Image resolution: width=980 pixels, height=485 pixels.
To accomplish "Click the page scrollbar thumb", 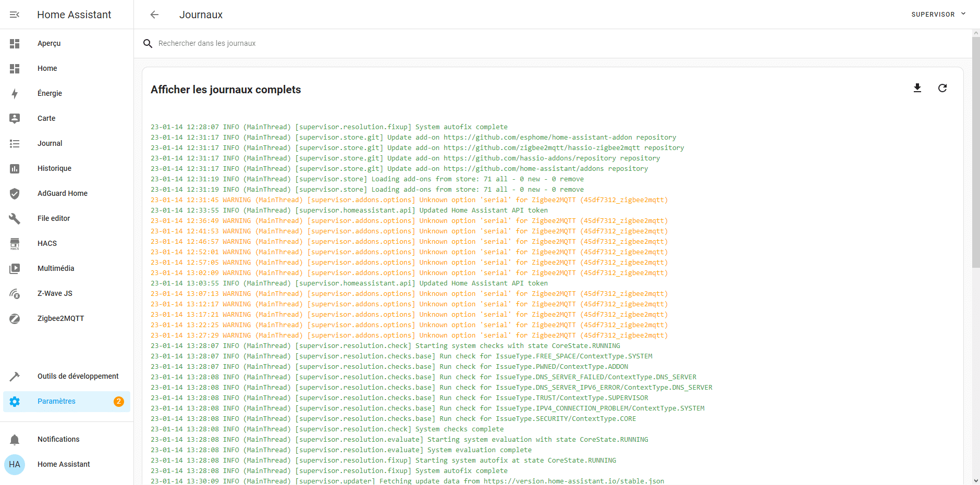I will [x=976, y=152].
